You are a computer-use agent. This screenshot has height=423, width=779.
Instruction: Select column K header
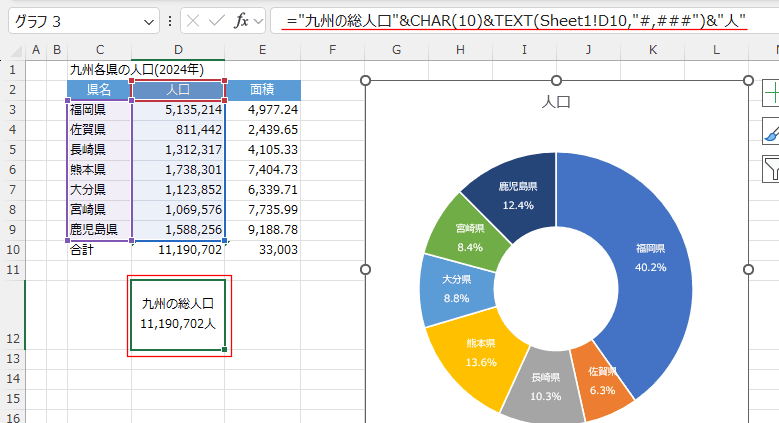pos(653,50)
